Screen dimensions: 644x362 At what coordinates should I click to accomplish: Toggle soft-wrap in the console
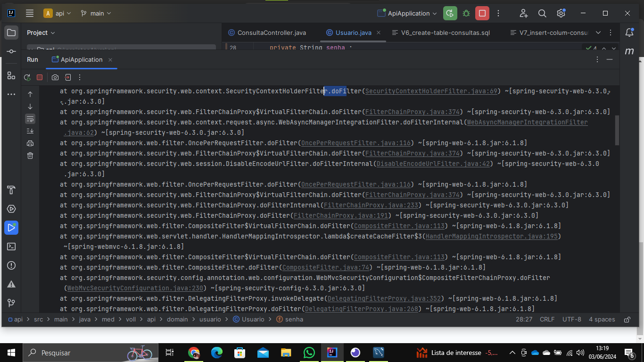(30, 119)
